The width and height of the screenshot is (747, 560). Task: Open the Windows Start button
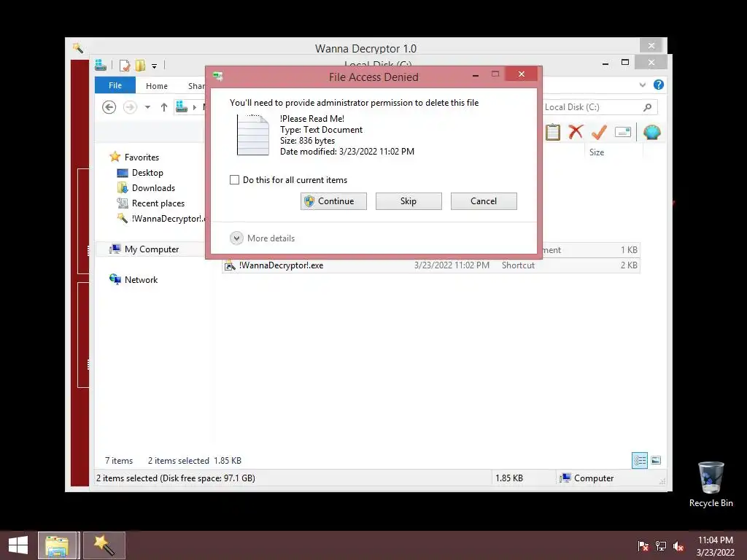click(x=18, y=545)
